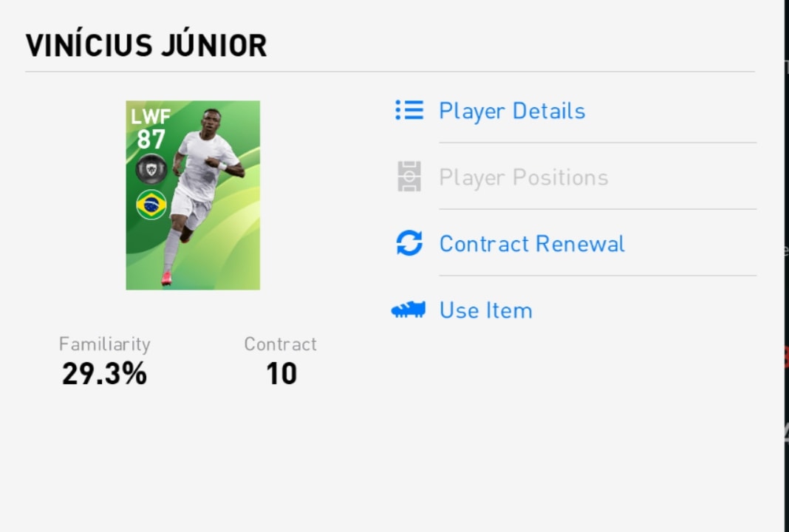Image resolution: width=789 pixels, height=532 pixels.
Task: Tap the Use Item text link
Action: 485,310
